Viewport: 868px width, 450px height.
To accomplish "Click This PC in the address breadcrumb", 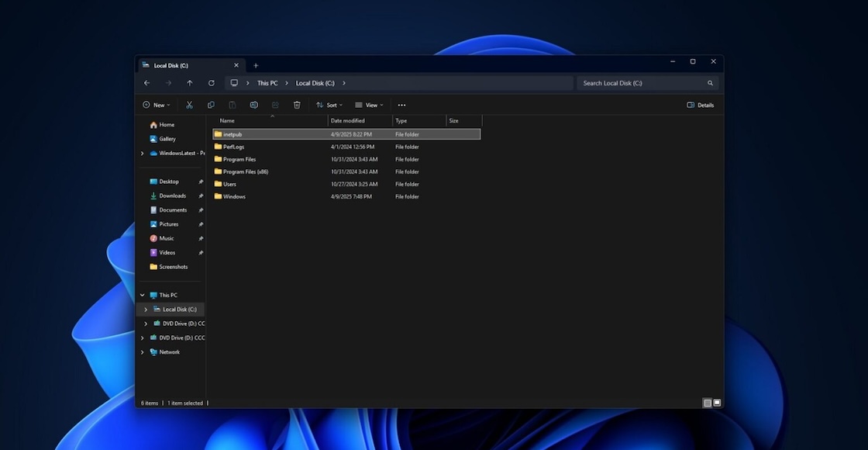I will (267, 83).
